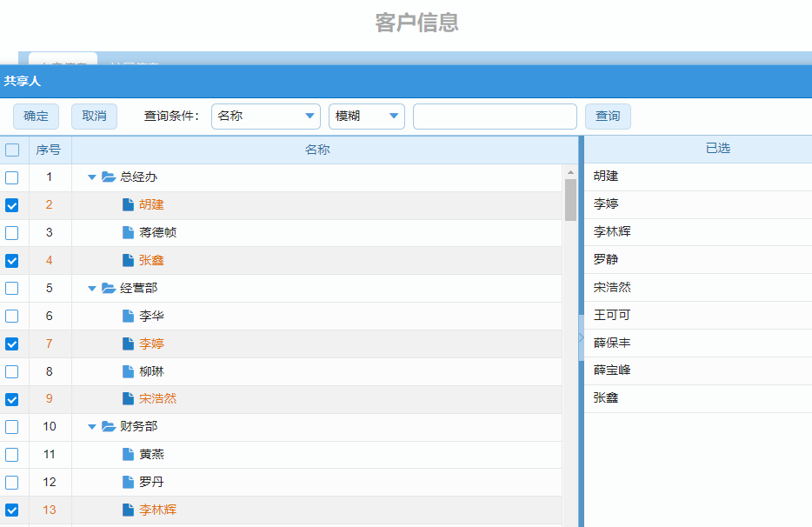This screenshot has height=527, width=812.
Task: Select 王可可 in the 已选 list
Action: (612, 315)
